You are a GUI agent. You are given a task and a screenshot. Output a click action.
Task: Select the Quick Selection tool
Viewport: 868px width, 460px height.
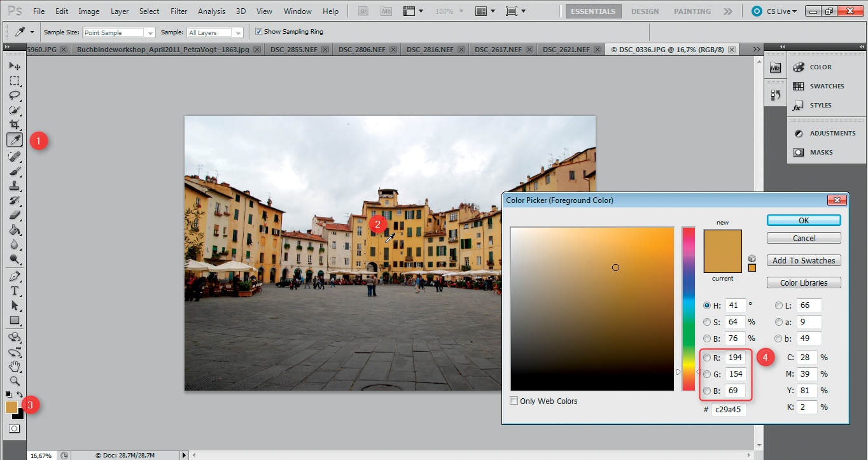[15, 110]
